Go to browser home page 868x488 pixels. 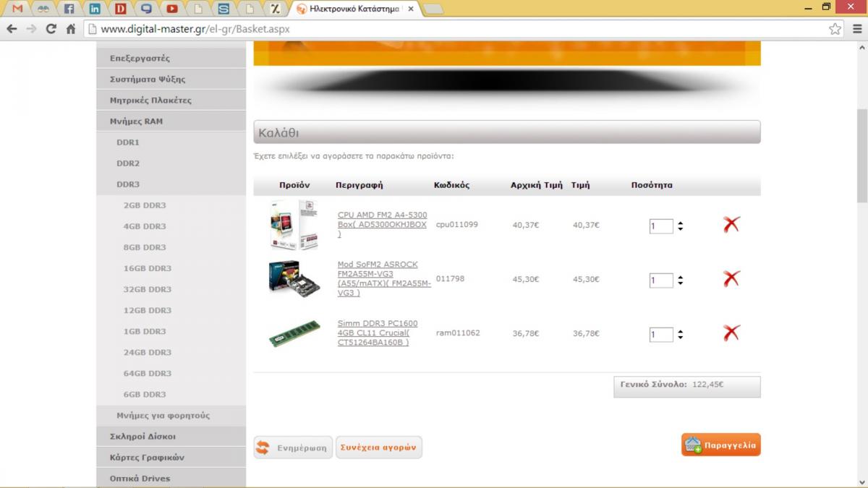tap(70, 30)
